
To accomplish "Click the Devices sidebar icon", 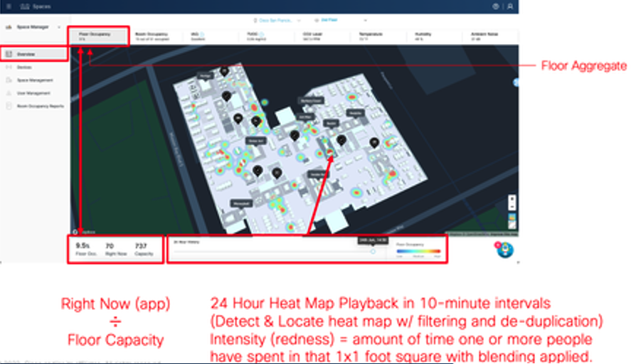I will coord(9,68).
